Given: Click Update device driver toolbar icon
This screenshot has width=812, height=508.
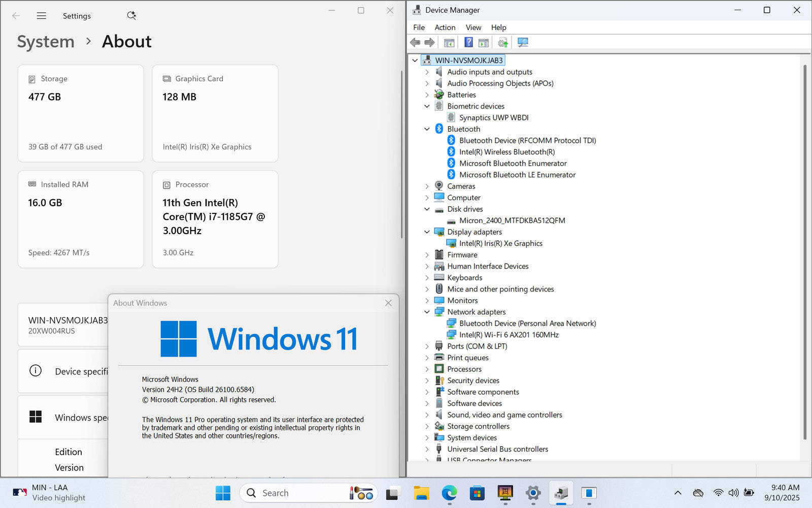Looking at the screenshot, I should coord(502,42).
